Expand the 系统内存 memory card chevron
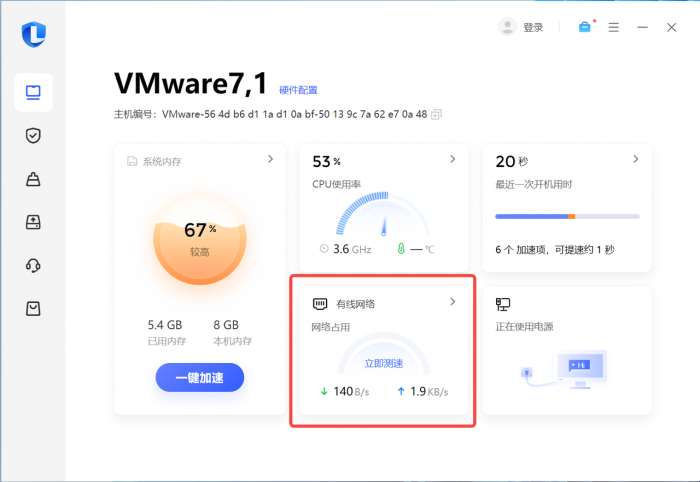 coord(271,159)
